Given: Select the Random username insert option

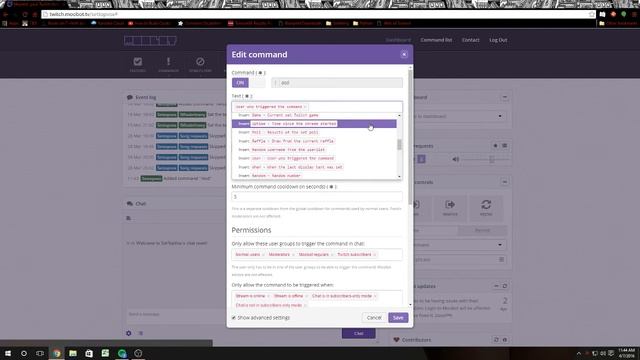Looking at the screenshot, I should coord(314,150).
